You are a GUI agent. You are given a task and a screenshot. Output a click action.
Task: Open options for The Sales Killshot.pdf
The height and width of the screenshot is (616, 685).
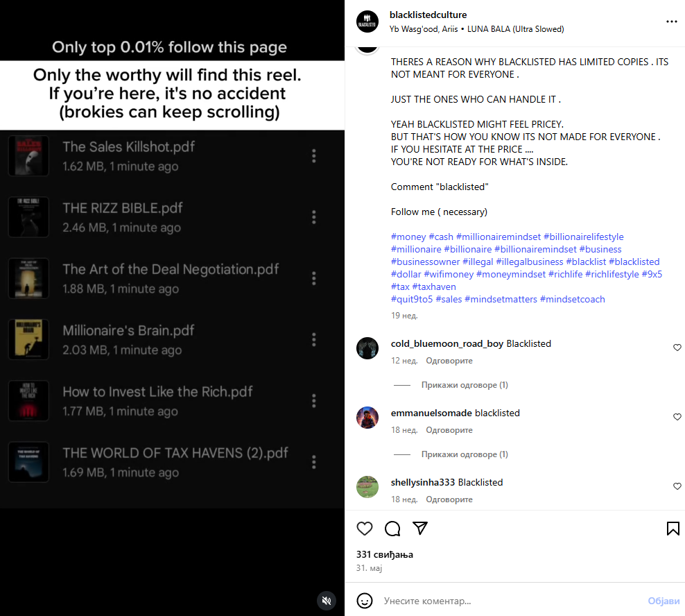(x=313, y=156)
